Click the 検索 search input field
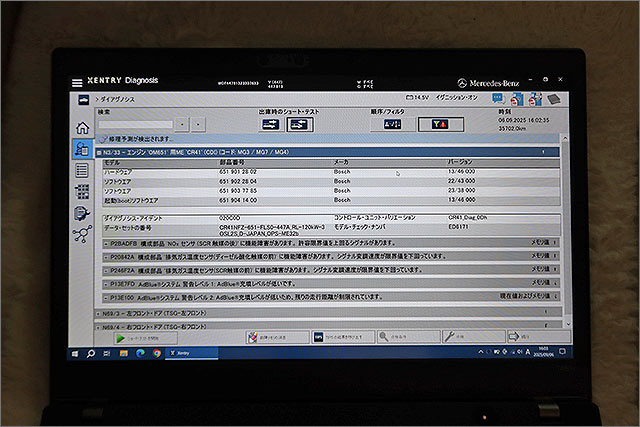Image resolution: width=640 pixels, height=427 pixels. click(136, 125)
